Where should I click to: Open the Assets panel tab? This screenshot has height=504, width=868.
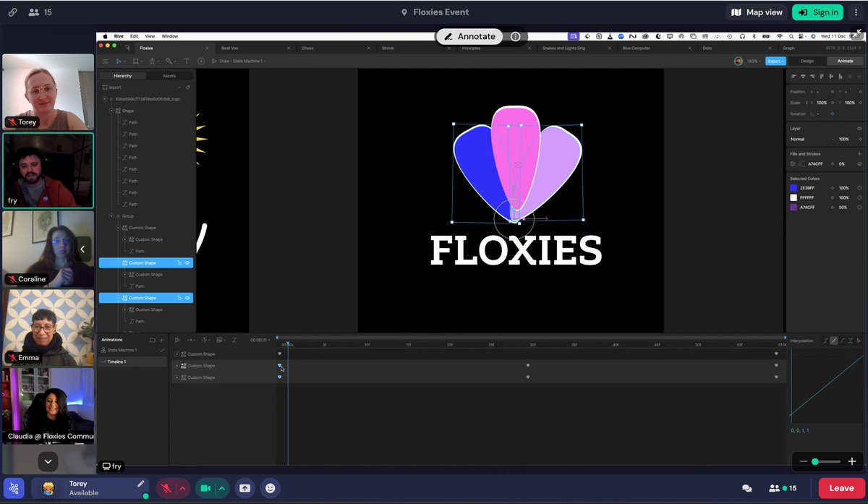click(169, 76)
